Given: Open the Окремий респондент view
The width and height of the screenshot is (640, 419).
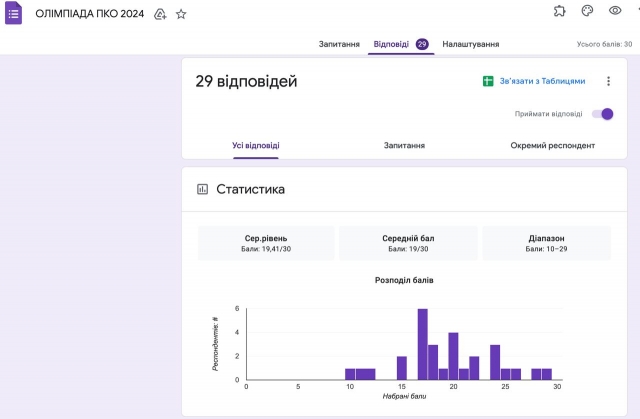Looking at the screenshot, I should [x=552, y=145].
